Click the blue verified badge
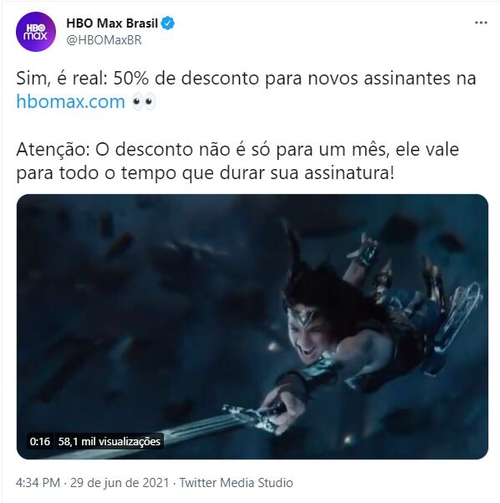This screenshot has width=500, height=503. 168,23
